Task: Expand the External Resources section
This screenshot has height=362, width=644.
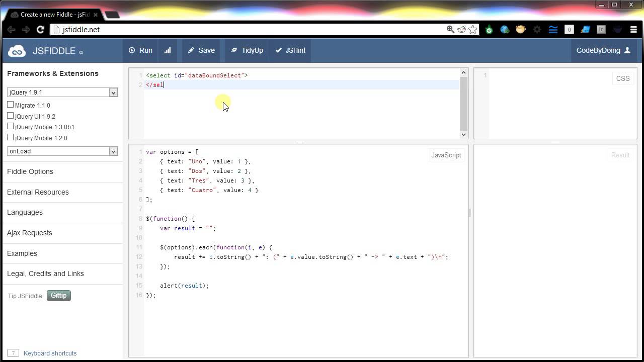Action: coord(38,192)
